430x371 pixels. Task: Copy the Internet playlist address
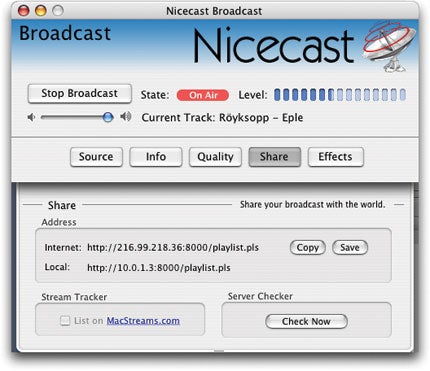pos(308,248)
